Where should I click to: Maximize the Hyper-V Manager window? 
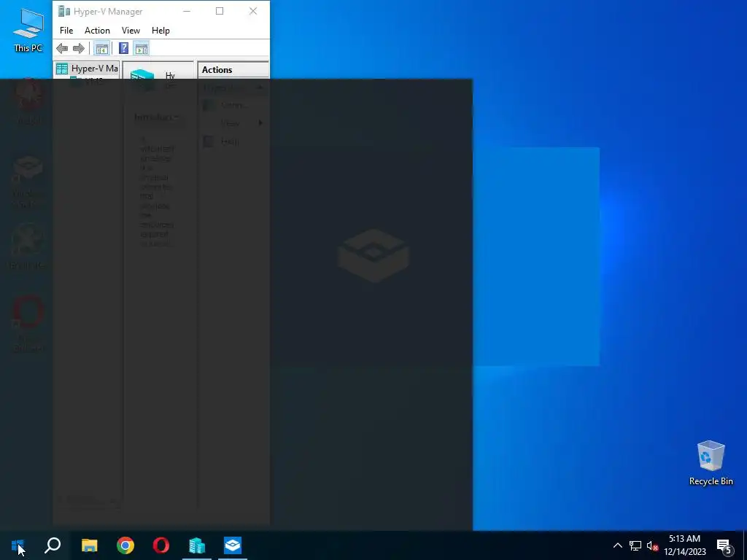pos(220,11)
